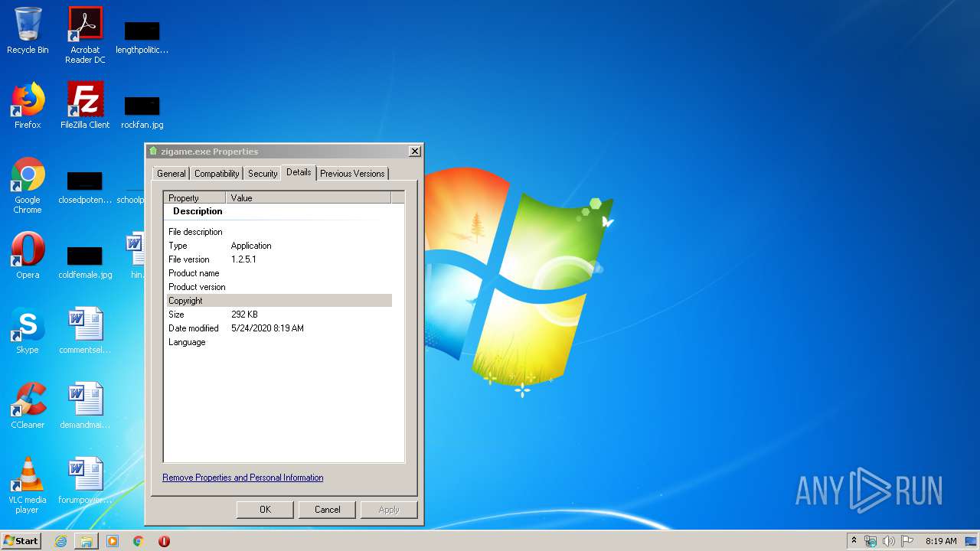The width and height of the screenshot is (980, 551).
Task: Select the Language property row
Action: point(279,342)
